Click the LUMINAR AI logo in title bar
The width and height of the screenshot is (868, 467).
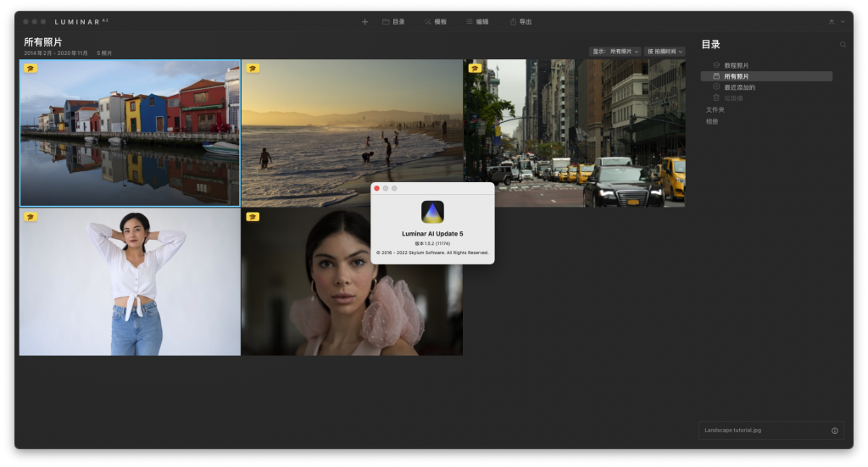pyautogui.click(x=81, y=21)
